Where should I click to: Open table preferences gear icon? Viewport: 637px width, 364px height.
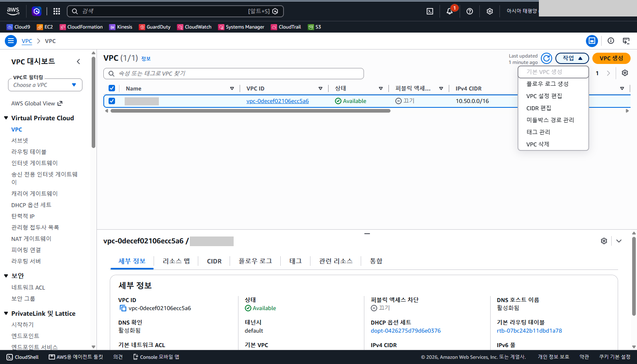(x=625, y=73)
